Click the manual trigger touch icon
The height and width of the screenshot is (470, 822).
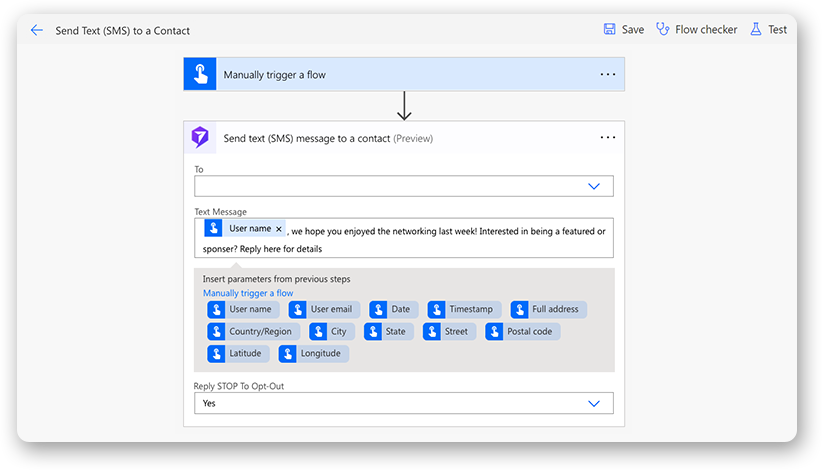pyautogui.click(x=200, y=75)
